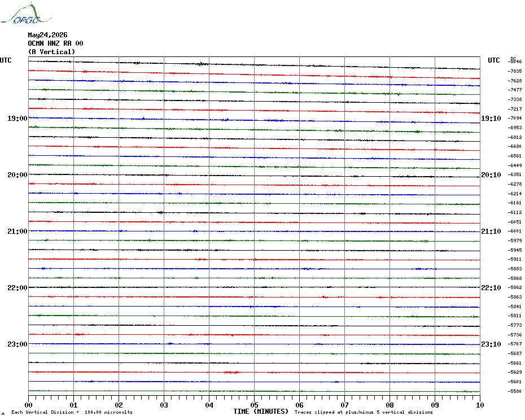Click the OFGC logo at top left
The height and width of the screenshot is (420, 525).
click(x=27, y=14)
